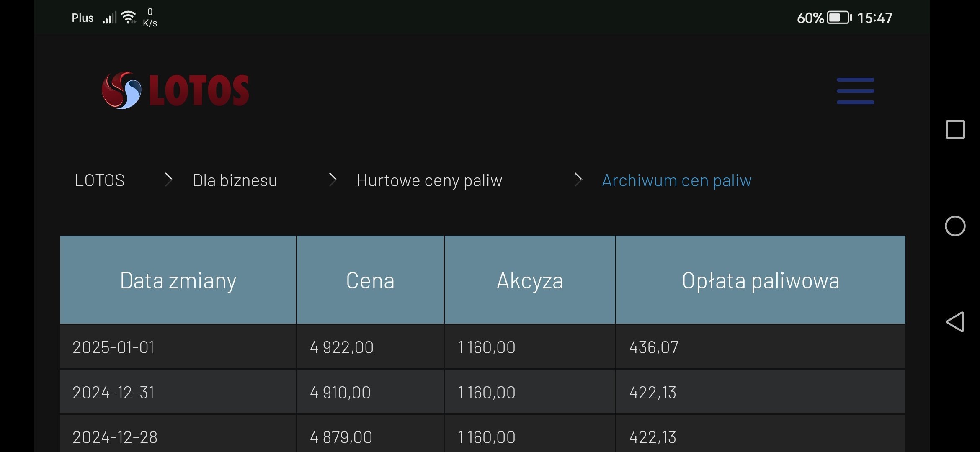The height and width of the screenshot is (452, 980).
Task: Open Android recent apps square button
Action: (955, 129)
